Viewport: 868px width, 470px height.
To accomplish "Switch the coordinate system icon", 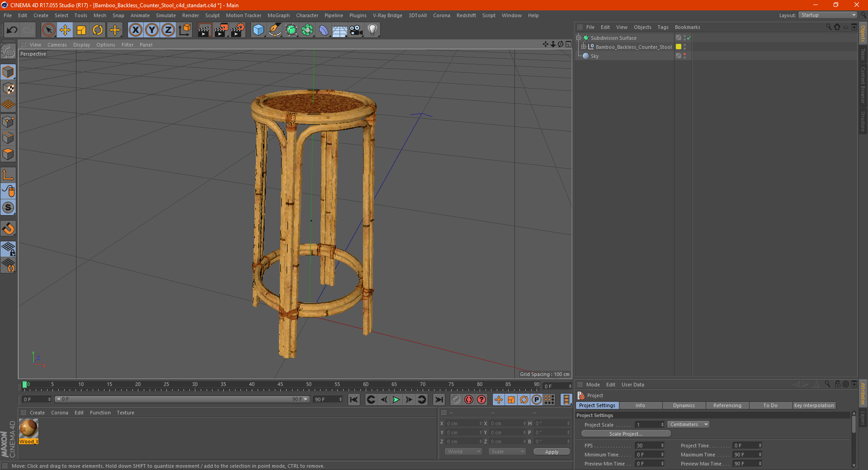I will point(184,30).
